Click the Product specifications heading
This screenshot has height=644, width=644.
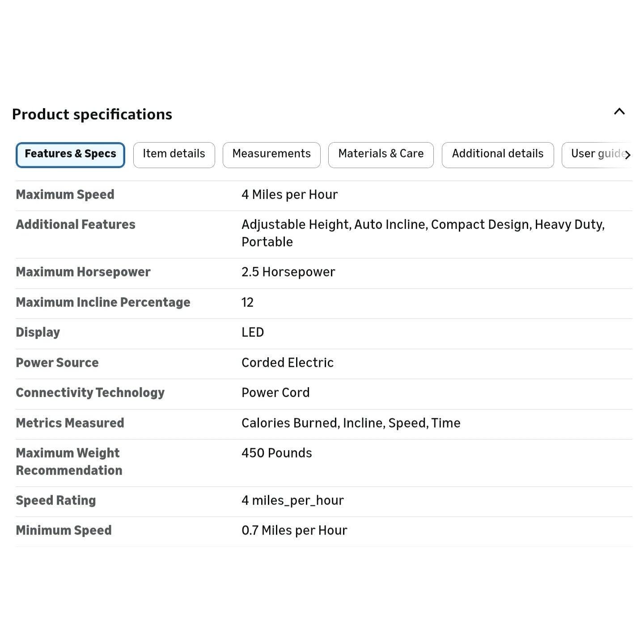point(92,114)
